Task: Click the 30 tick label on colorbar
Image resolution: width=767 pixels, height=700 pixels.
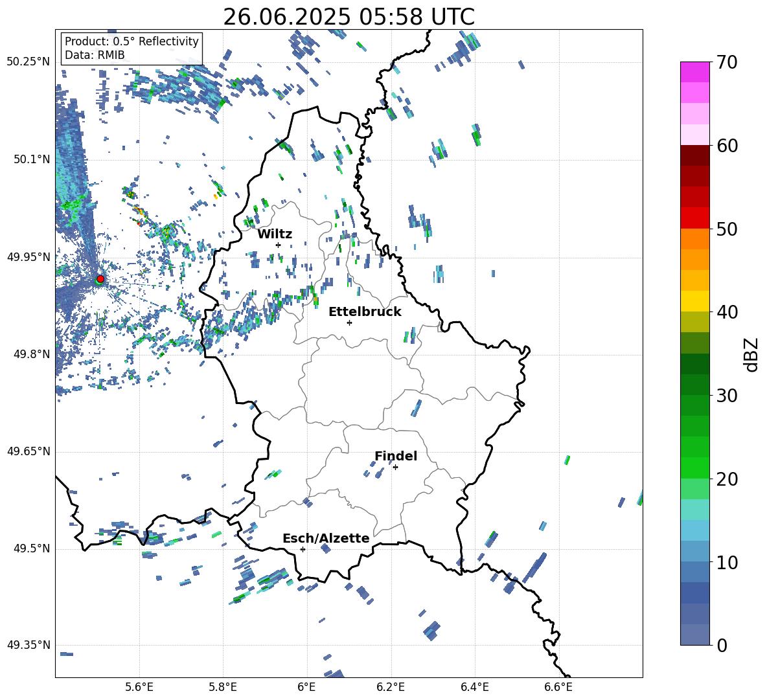Action: 727,396
